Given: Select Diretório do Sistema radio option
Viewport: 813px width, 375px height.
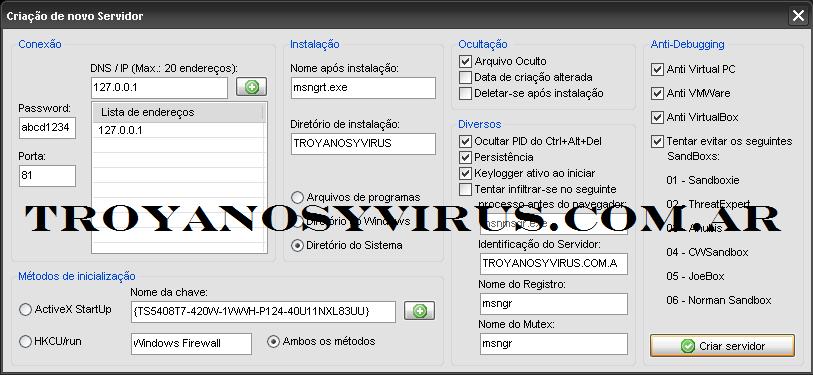Looking at the screenshot, I should pyautogui.click(x=298, y=245).
